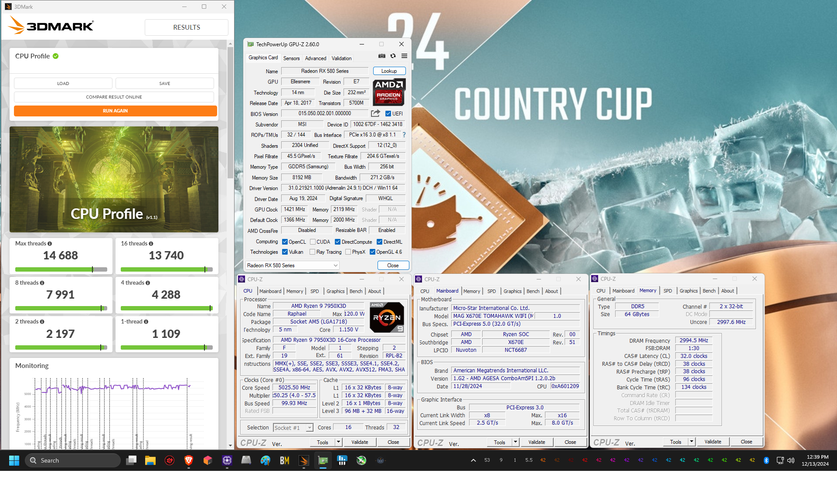Switch to 3DMark via its taskbar icon
The height and width of the screenshot is (504, 837).
304,460
